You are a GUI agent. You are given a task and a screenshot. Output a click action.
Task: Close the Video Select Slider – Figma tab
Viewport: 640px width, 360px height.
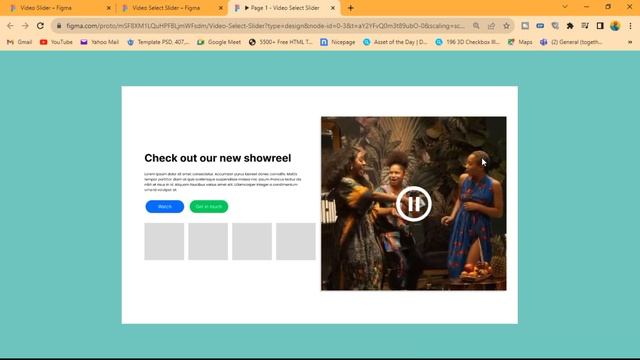tap(221, 8)
